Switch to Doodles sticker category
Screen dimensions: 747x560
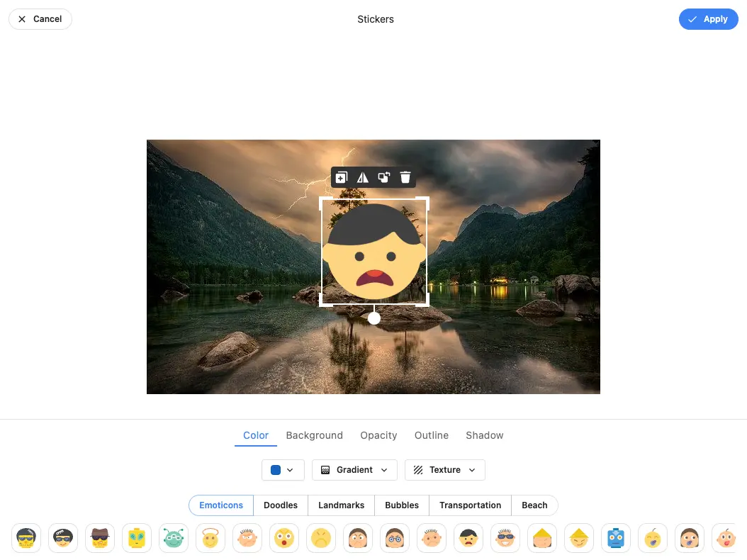[281, 505]
